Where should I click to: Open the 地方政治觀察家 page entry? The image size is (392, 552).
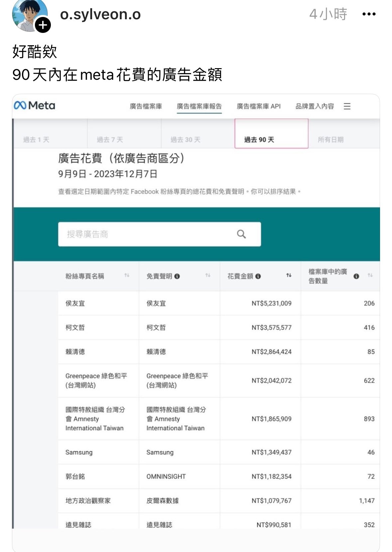88,501
